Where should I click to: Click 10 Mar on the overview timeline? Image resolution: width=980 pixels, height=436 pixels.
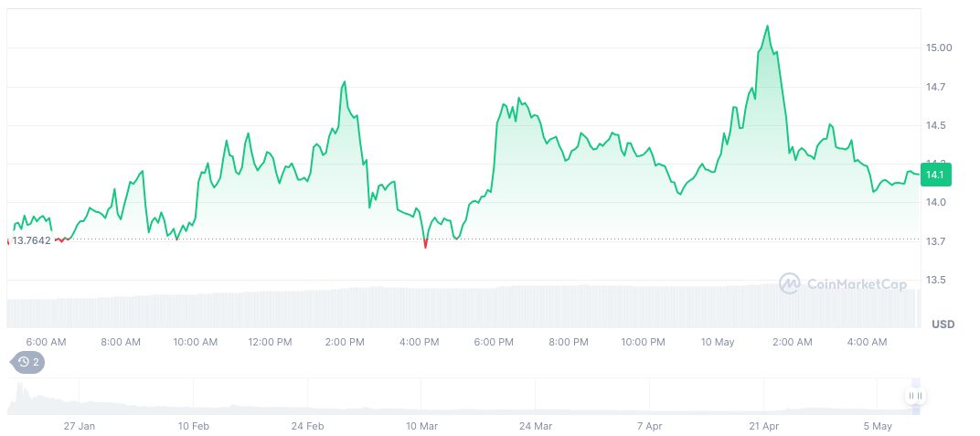421,426
